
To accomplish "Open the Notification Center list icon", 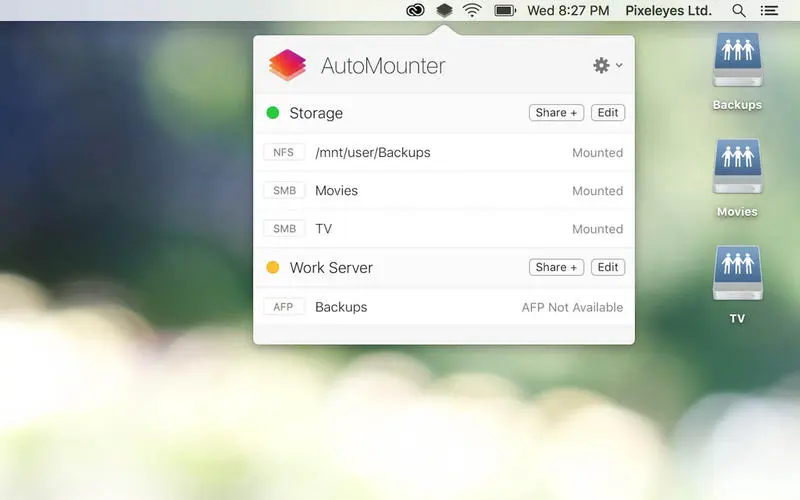I will [769, 11].
